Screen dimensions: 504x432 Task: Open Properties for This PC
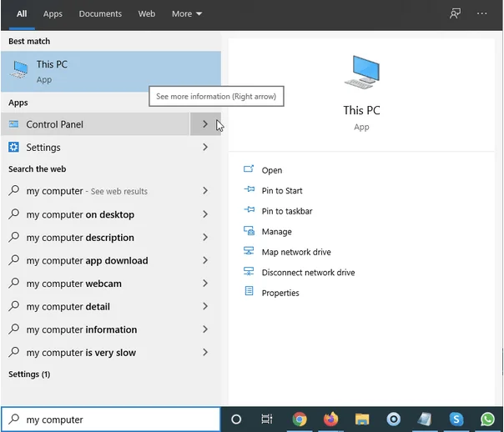280,293
